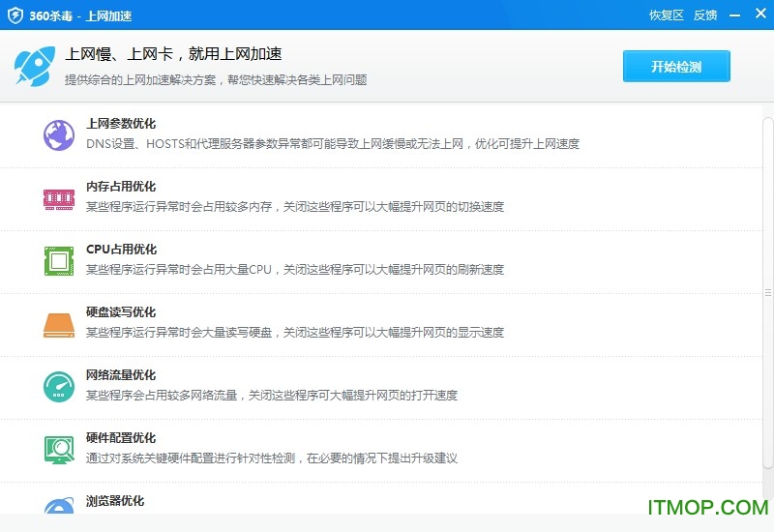Click the rocket icon beside the speed-up heading
The image size is (774, 532).
coord(34,65)
